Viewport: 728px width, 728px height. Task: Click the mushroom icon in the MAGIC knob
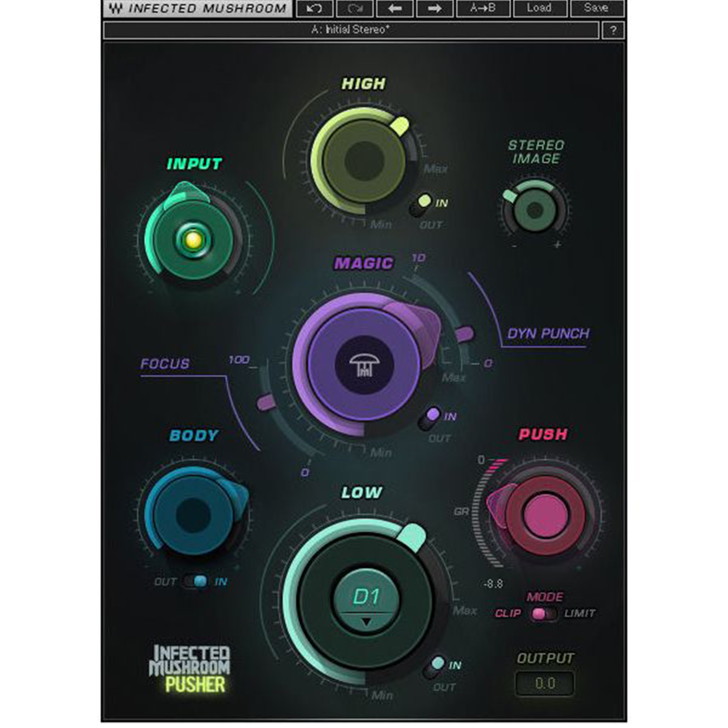(364, 365)
